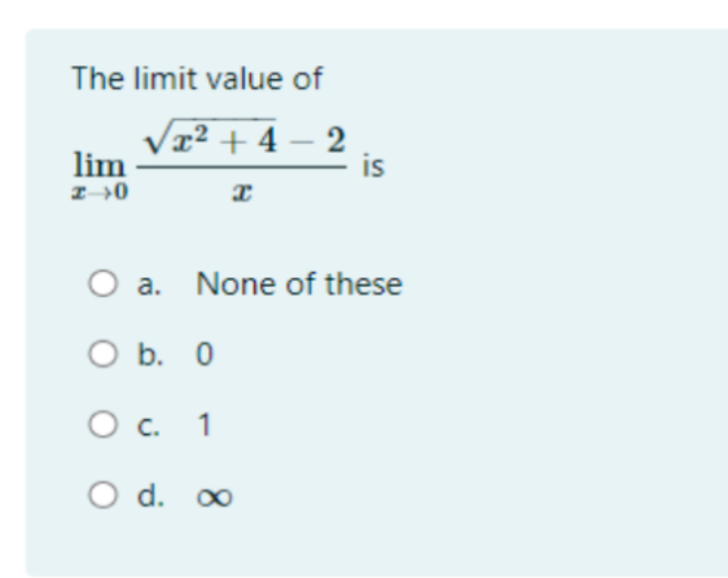Image resolution: width=728 pixels, height=578 pixels.
Task: Click inside the light blue question panel
Action: [x=533, y=376]
